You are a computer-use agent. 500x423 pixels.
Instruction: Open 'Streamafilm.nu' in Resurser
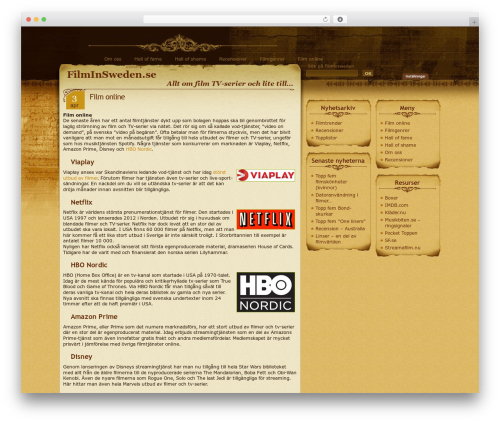tap(402, 248)
